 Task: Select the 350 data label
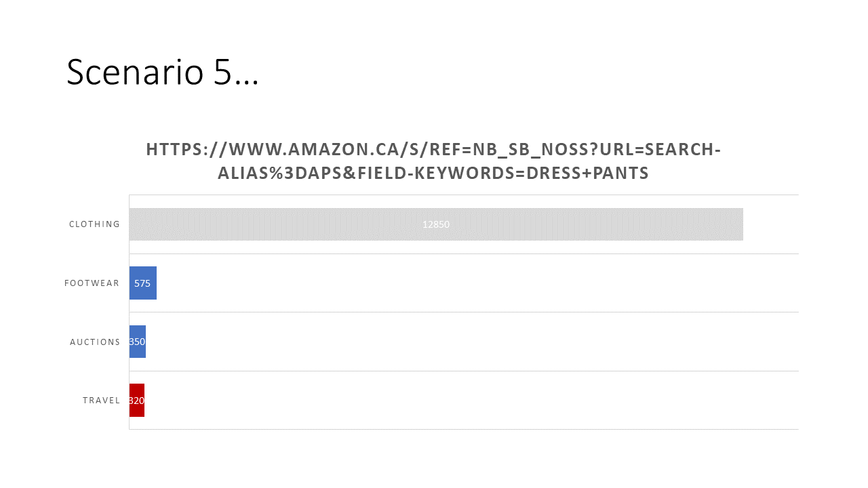[137, 342]
